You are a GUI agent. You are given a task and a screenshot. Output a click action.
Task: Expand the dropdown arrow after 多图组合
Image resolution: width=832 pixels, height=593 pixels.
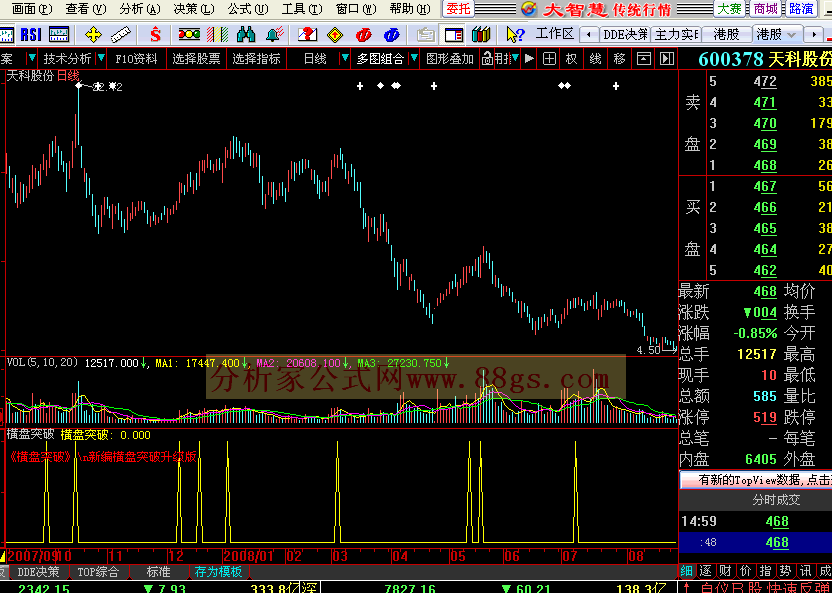click(x=414, y=58)
